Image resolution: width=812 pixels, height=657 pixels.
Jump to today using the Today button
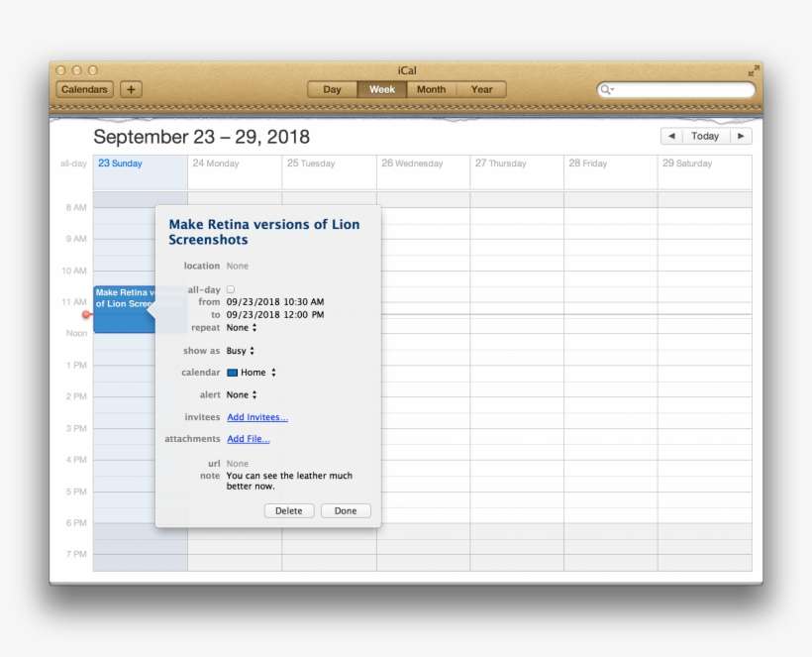click(704, 136)
